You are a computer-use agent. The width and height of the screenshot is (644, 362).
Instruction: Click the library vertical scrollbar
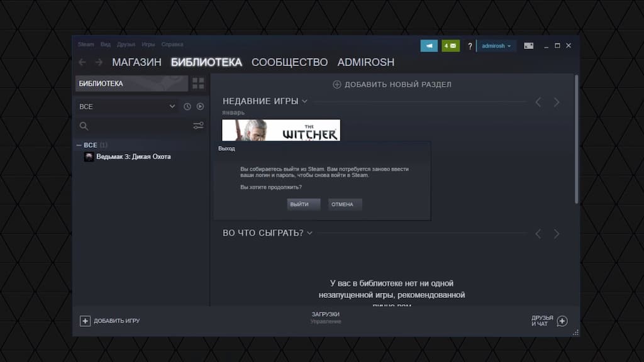576,139
